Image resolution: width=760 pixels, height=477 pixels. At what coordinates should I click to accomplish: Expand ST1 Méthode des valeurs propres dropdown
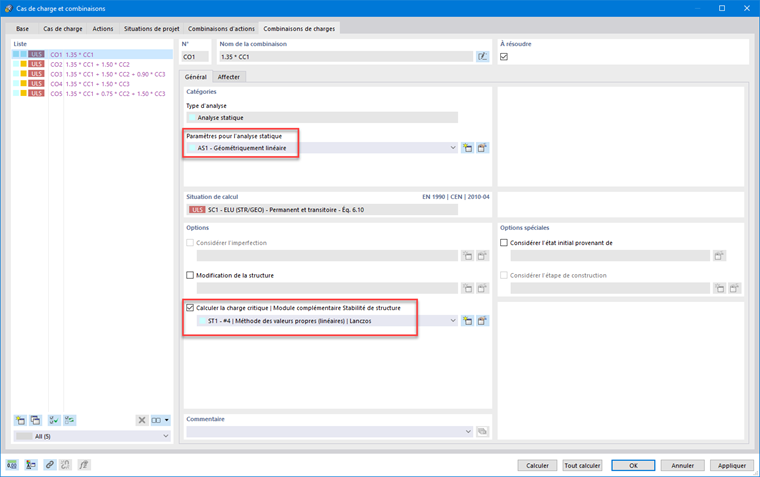click(x=453, y=321)
